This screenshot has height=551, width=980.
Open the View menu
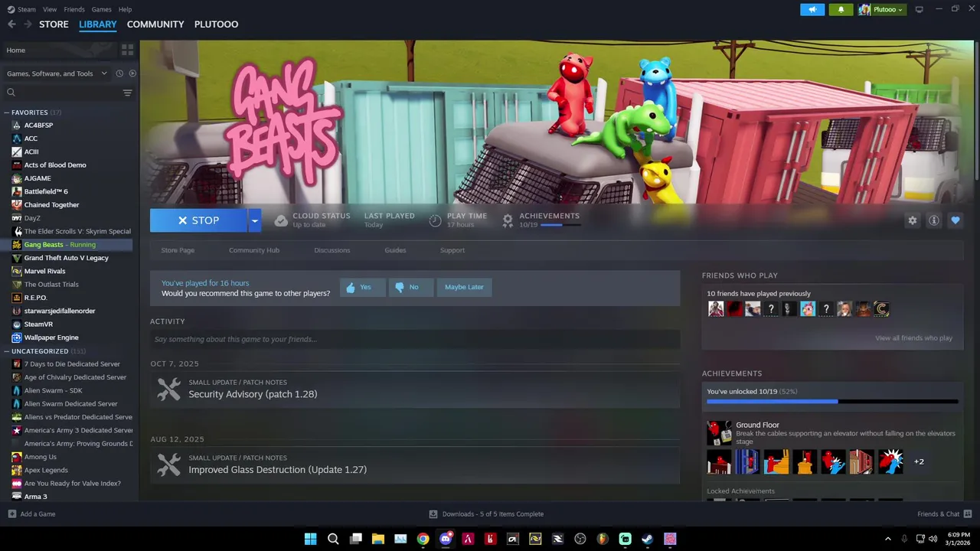click(x=50, y=9)
